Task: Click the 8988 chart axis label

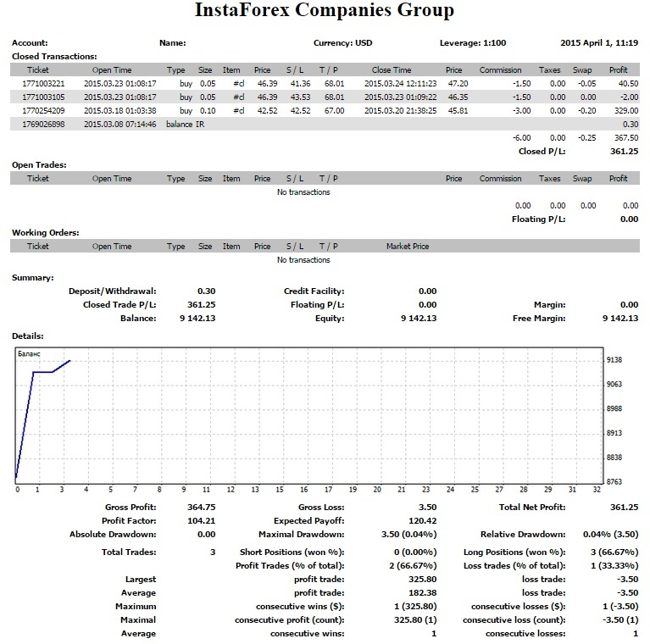Action: coord(614,408)
